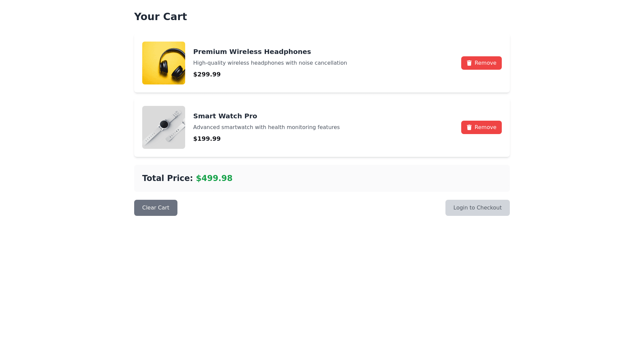
Task: Click the smartwatch health monitoring description
Action: click(x=266, y=127)
